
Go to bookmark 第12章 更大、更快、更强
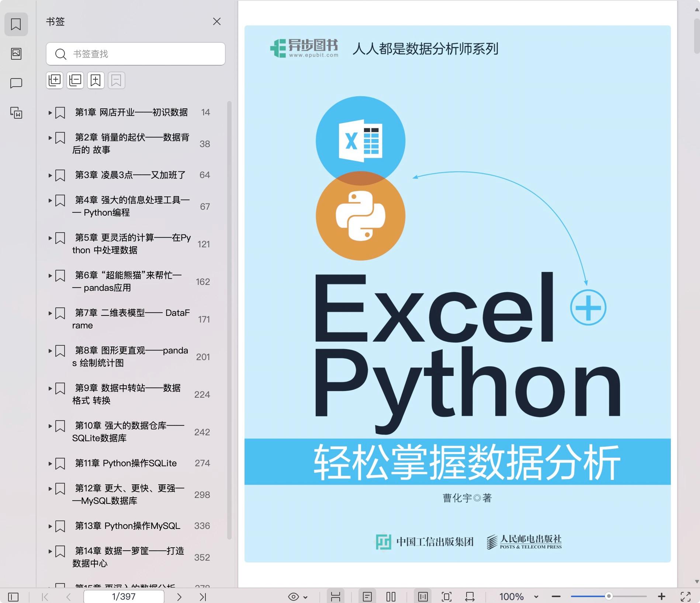(x=128, y=494)
